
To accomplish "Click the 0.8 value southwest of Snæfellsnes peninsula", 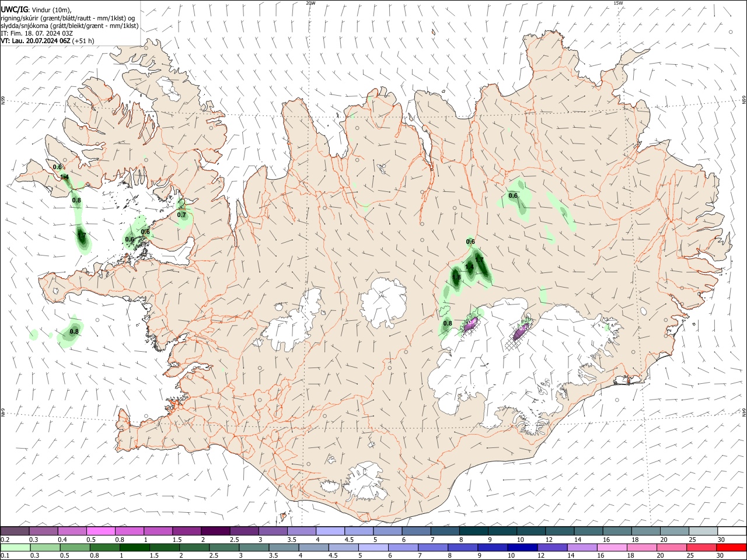I will click(x=74, y=331).
